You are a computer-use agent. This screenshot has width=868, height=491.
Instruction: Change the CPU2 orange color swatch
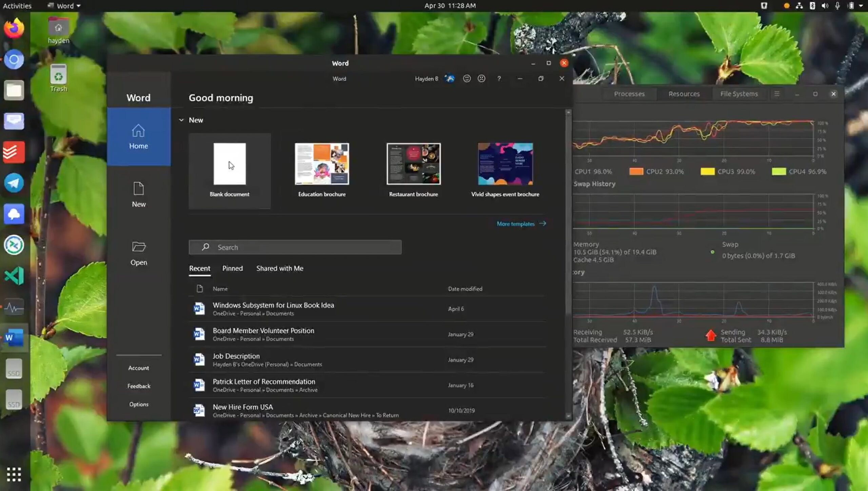636,171
